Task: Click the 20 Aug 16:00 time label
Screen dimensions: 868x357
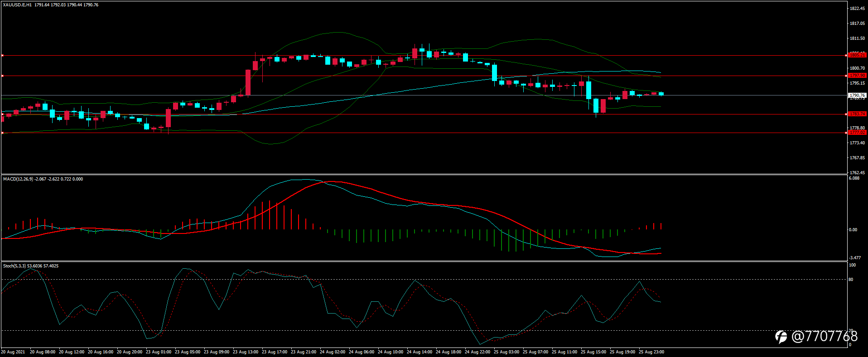Action: (101, 352)
